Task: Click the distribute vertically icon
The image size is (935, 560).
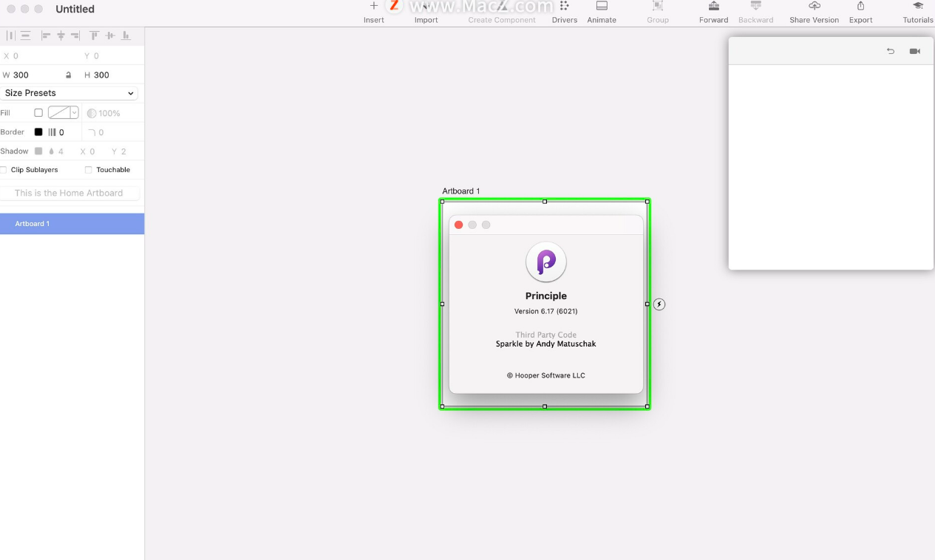Action: 26,35
